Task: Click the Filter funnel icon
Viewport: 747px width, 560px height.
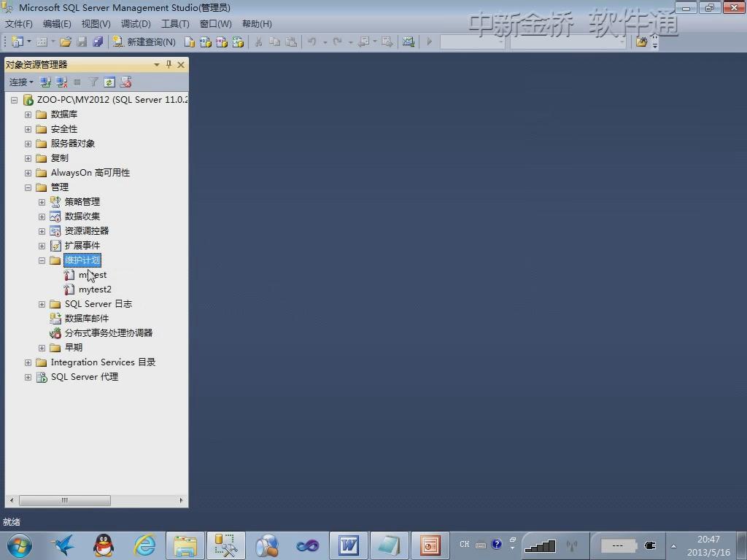Action: (x=93, y=82)
